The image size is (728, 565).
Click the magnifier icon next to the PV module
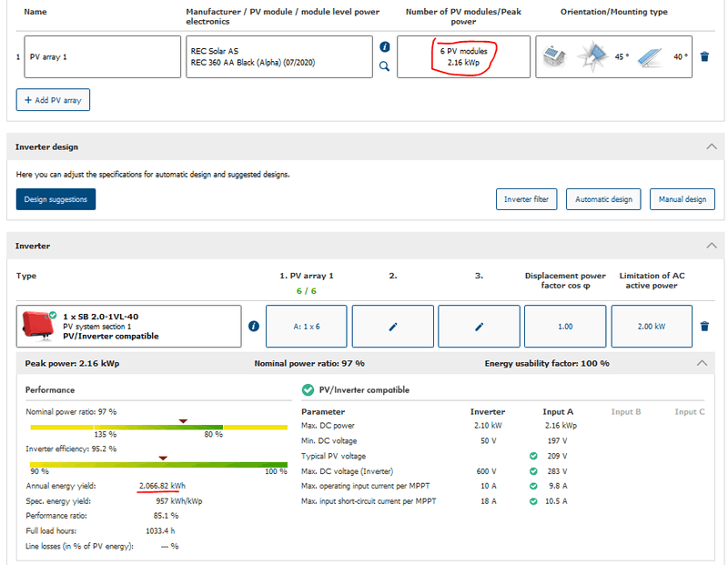384,66
